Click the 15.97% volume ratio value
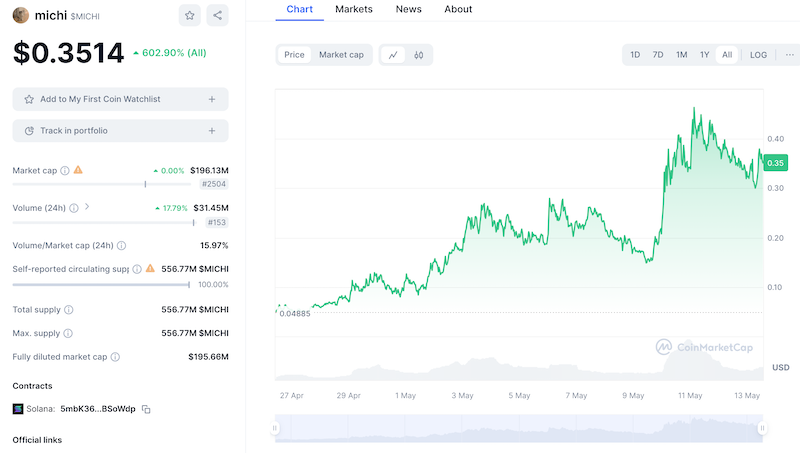The image size is (800, 453). 214,246
